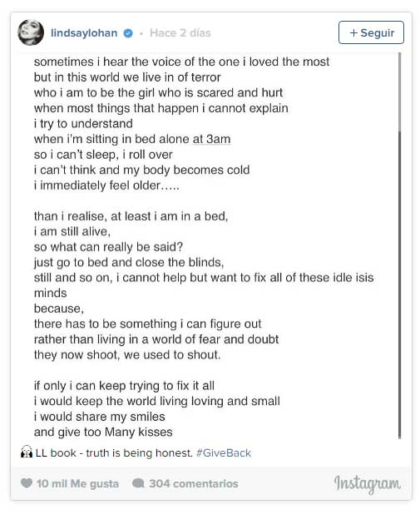Click the scrollbar track above the thumb
Image resolution: width=420 pixels, height=514 pixels.
tap(399, 91)
